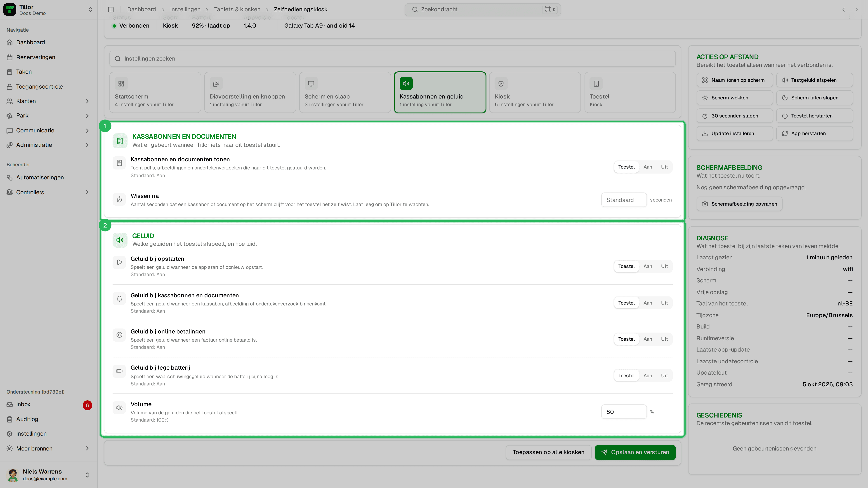Screen dimensions: 868x488
Task: Toggle the sidebar panel icon
Action: [x=111, y=9]
